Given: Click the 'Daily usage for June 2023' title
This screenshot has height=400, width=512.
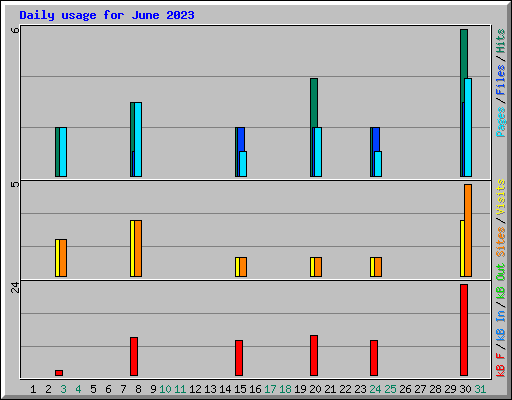Looking at the screenshot, I should point(107,15).
